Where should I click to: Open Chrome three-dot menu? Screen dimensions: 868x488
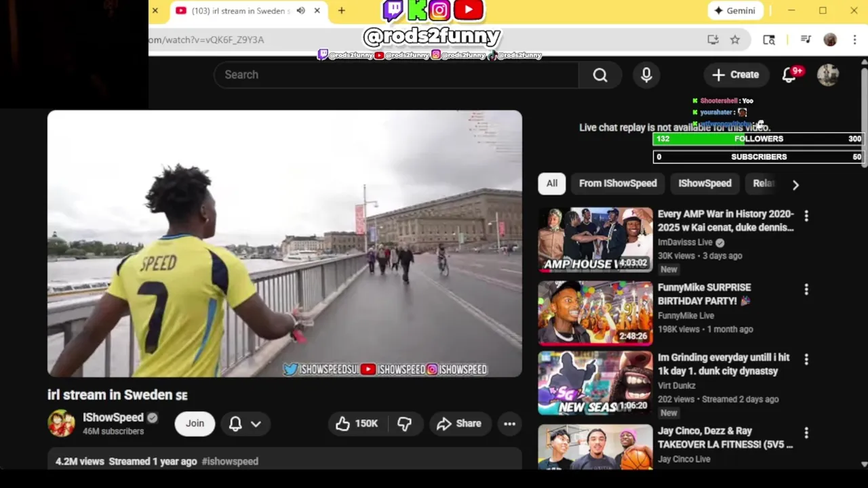(854, 40)
